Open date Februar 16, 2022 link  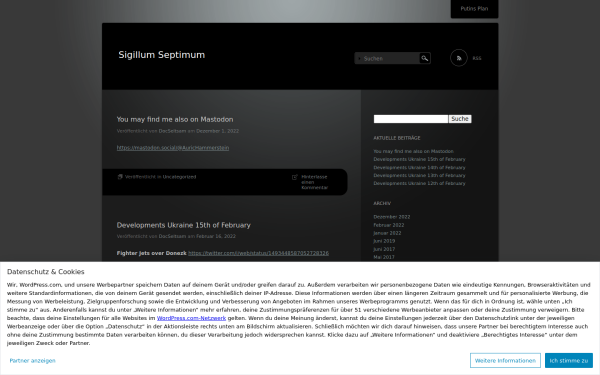click(x=216, y=236)
